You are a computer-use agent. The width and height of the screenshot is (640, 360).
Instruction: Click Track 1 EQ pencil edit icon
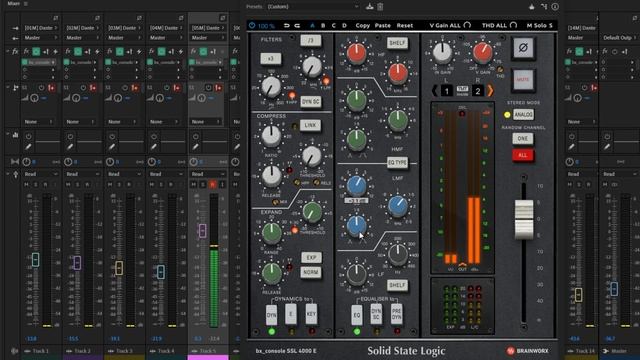coord(28,147)
